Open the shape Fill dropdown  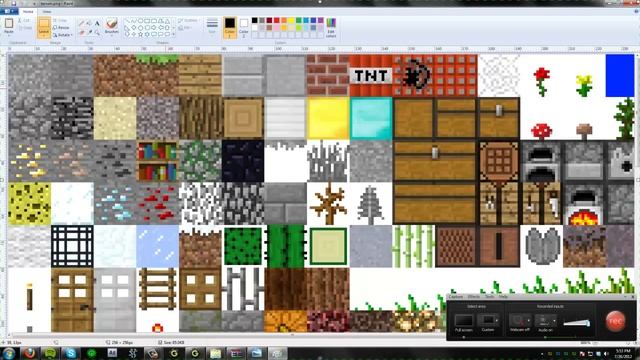click(x=185, y=28)
